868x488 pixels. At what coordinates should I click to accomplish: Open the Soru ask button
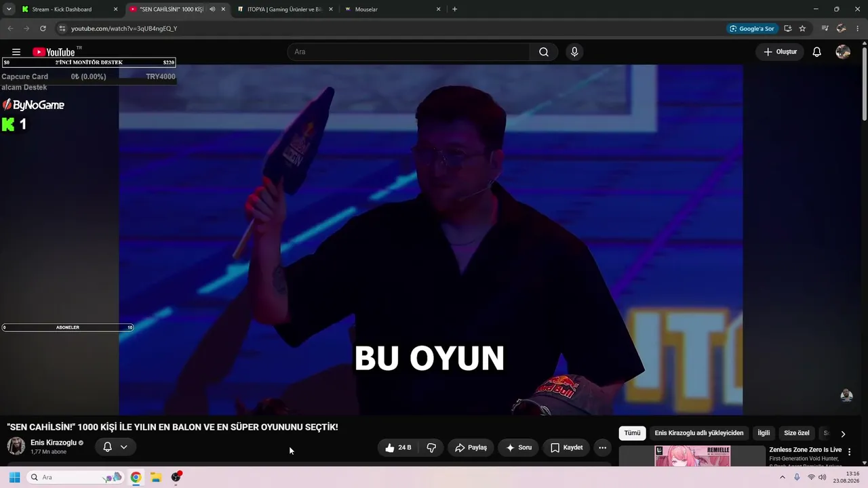(519, 447)
